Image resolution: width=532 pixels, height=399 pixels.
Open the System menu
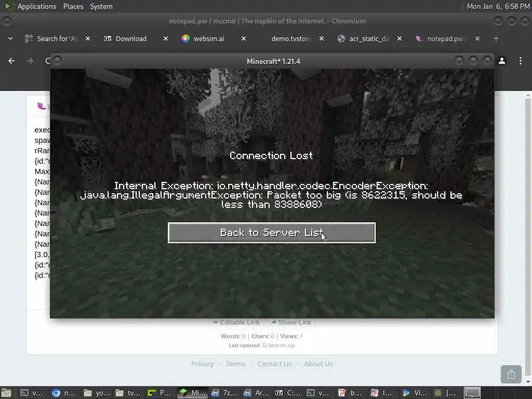[x=101, y=6]
